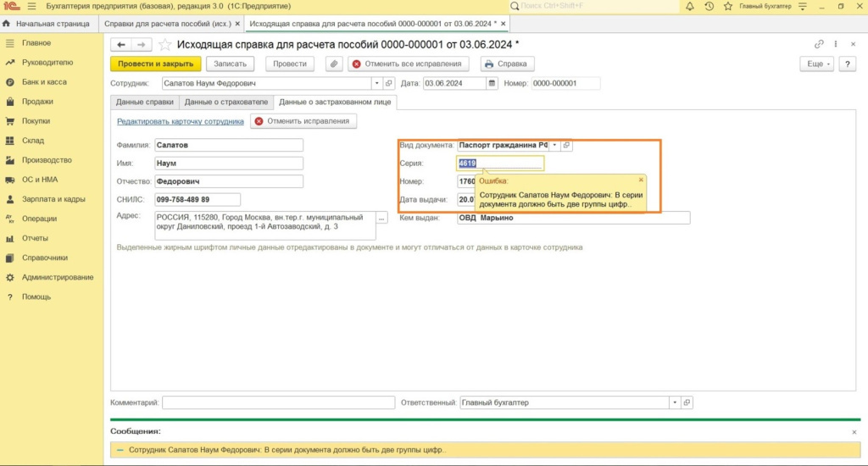This screenshot has height=466, width=868.
Task: Close the Сообщения panel
Action: pyautogui.click(x=854, y=432)
